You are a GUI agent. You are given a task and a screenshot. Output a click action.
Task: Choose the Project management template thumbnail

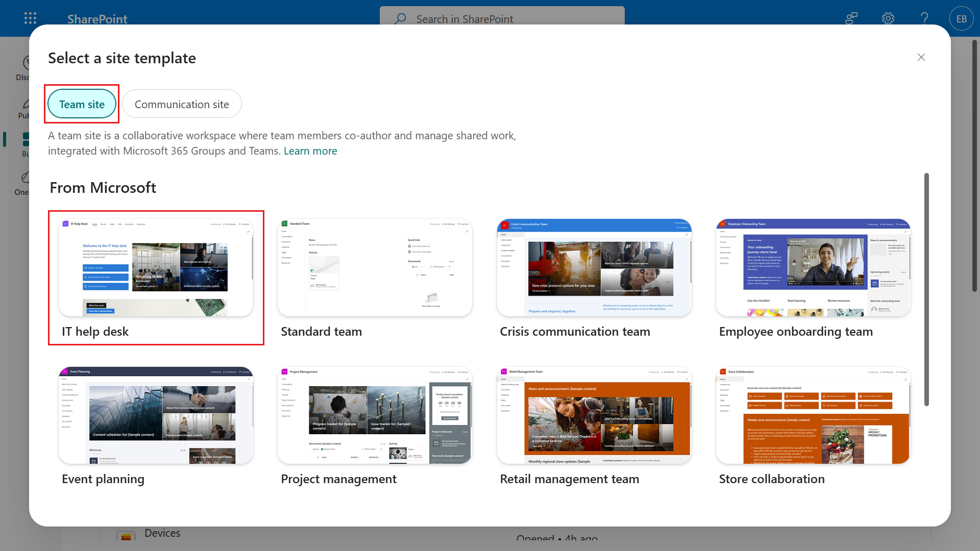coord(375,415)
